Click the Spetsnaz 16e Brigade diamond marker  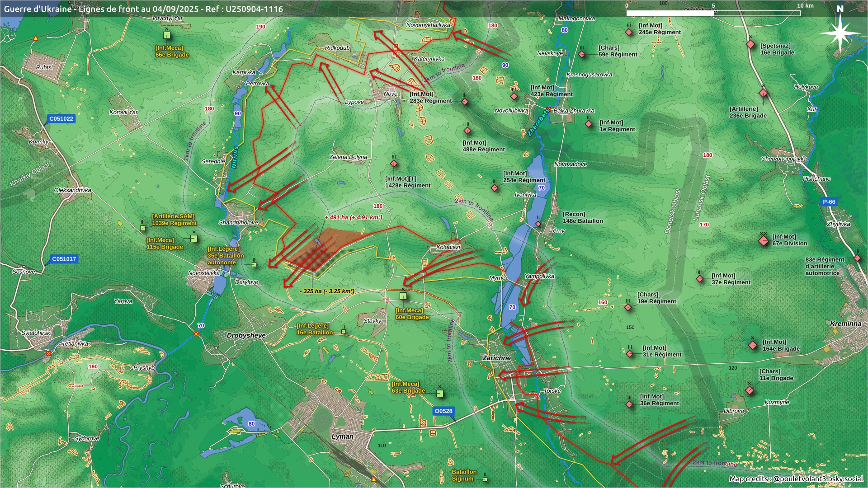point(750,44)
